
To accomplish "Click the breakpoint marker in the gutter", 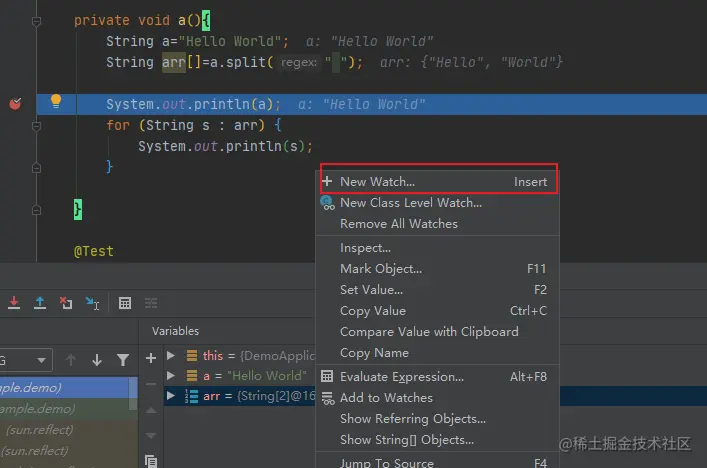I will coord(15,103).
